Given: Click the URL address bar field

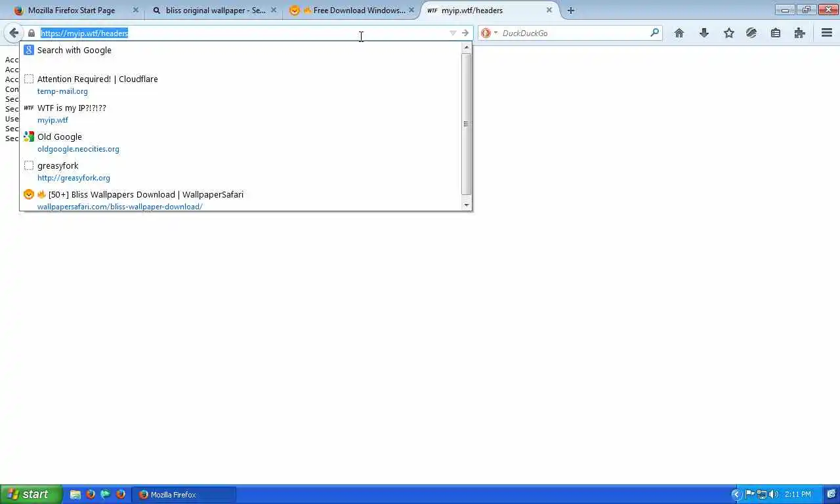Looking at the screenshot, I should (x=243, y=33).
